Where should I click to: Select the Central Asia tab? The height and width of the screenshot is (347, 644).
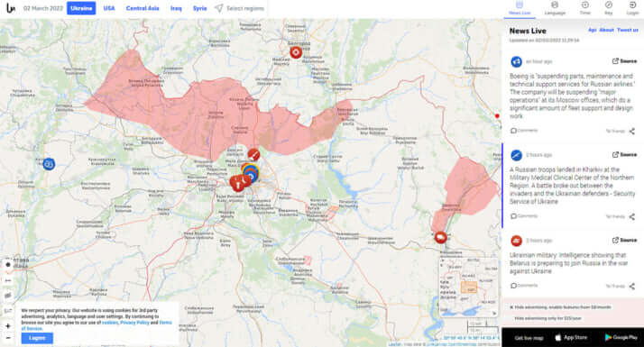pos(143,8)
